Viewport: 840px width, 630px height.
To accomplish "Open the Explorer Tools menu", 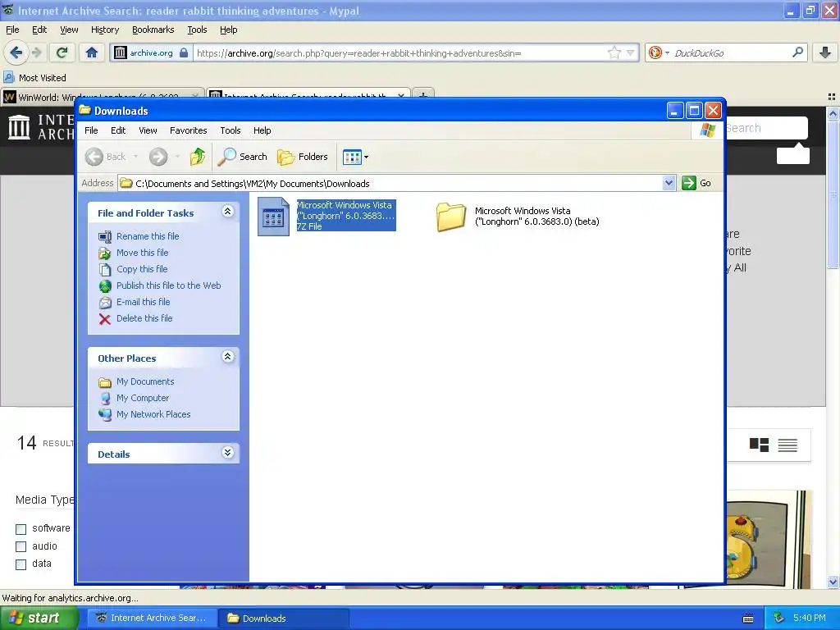I will [231, 130].
